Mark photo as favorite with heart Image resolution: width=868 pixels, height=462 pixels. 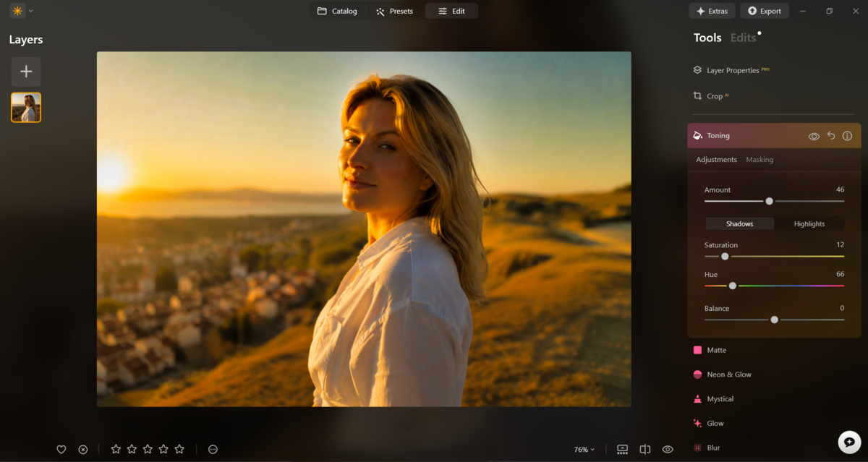point(61,450)
